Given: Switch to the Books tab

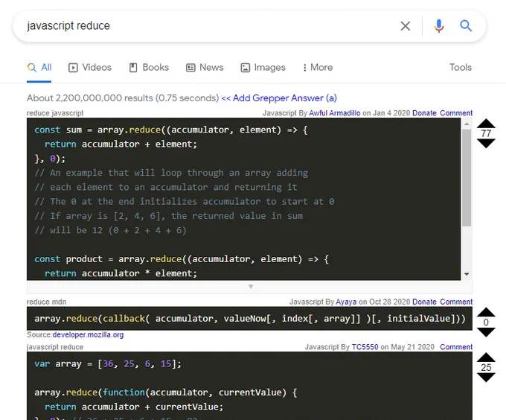Looking at the screenshot, I should [x=149, y=68].
